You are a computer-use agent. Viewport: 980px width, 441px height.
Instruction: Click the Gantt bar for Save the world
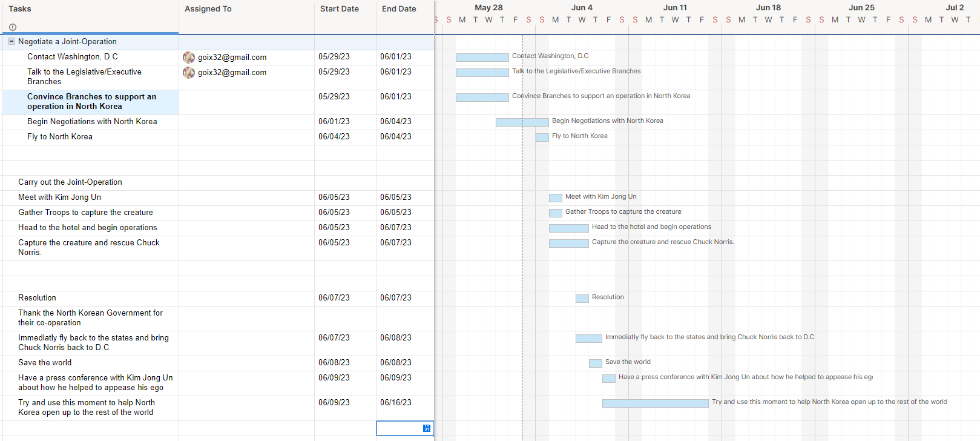point(596,363)
